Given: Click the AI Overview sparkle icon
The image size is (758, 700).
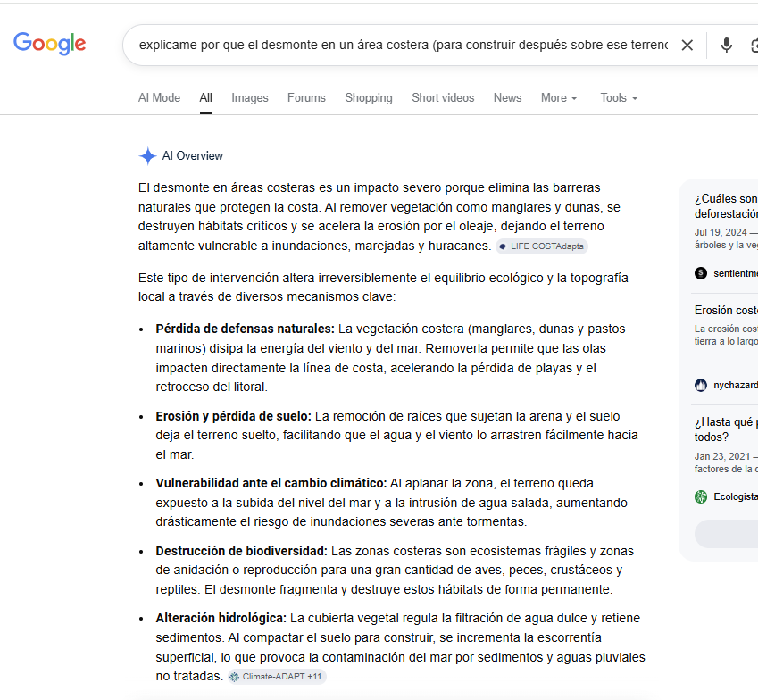Looking at the screenshot, I should pyautogui.click(x=147, y=156).
